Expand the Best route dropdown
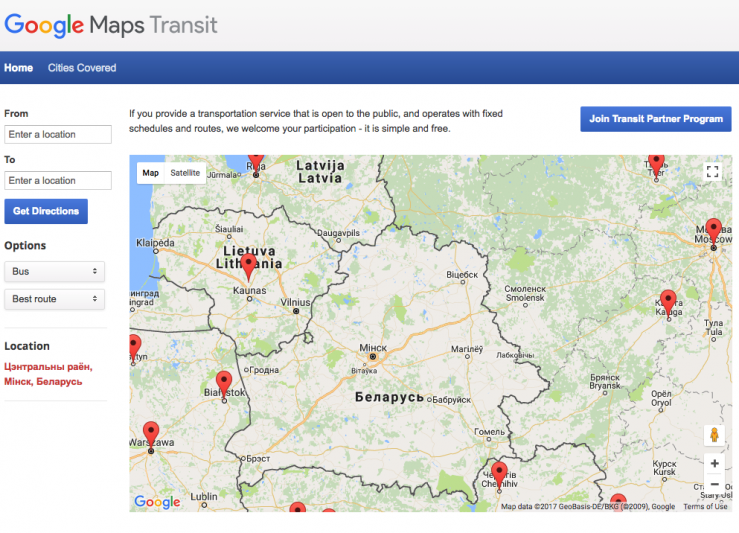 [55, 299]
